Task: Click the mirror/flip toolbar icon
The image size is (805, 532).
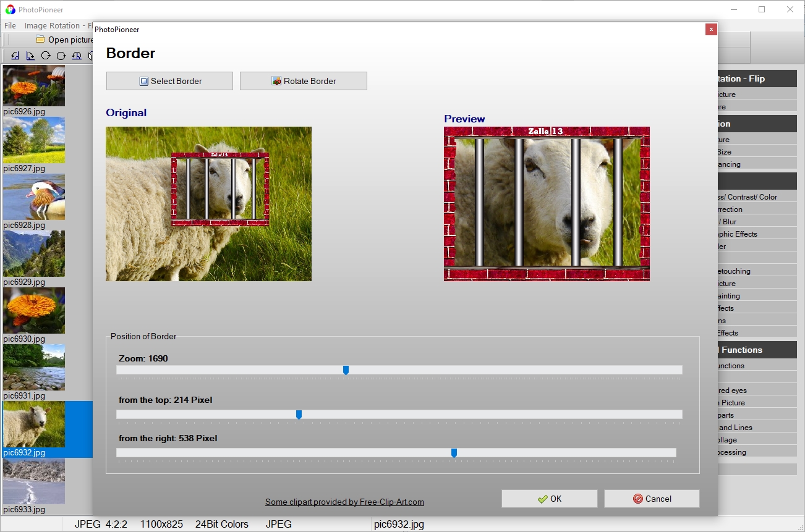Action: pyautogui.click(x=91, y=56)
